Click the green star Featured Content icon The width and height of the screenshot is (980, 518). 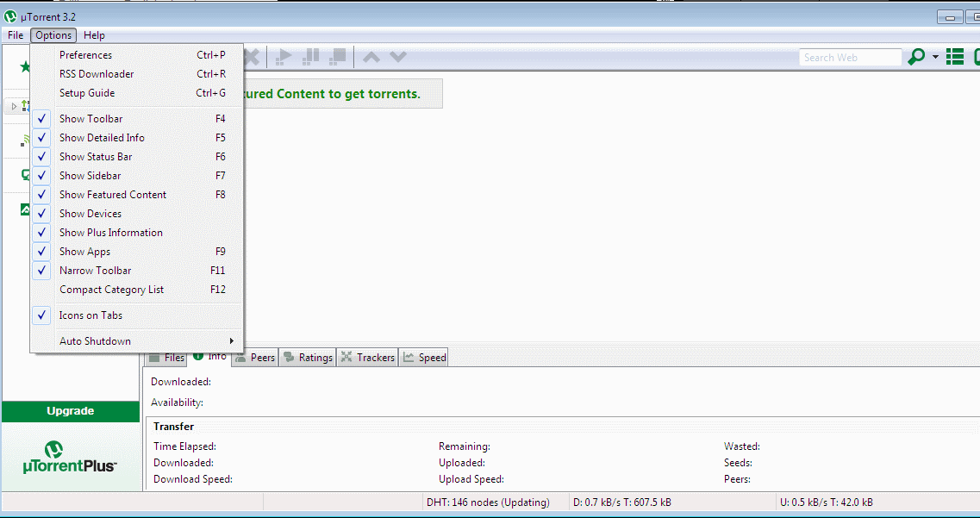(25, 66)
